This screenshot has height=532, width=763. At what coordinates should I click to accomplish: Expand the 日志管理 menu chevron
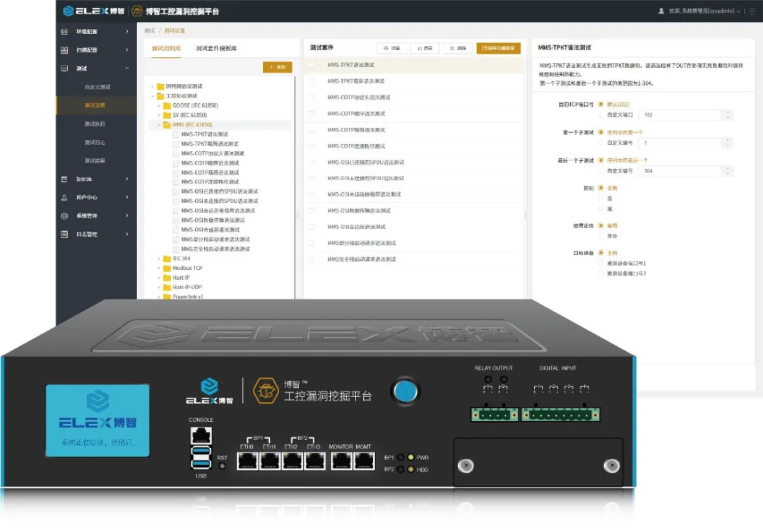pos(127,234)
